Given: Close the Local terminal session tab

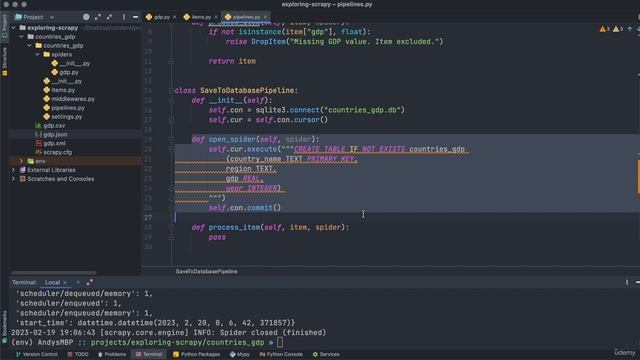Looking at the screenshot, I should (64, 282).
